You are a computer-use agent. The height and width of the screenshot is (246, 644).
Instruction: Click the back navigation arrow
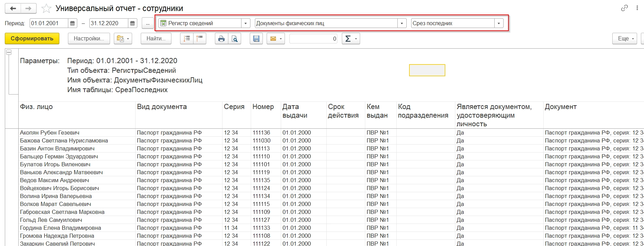(x=13, y=8)
